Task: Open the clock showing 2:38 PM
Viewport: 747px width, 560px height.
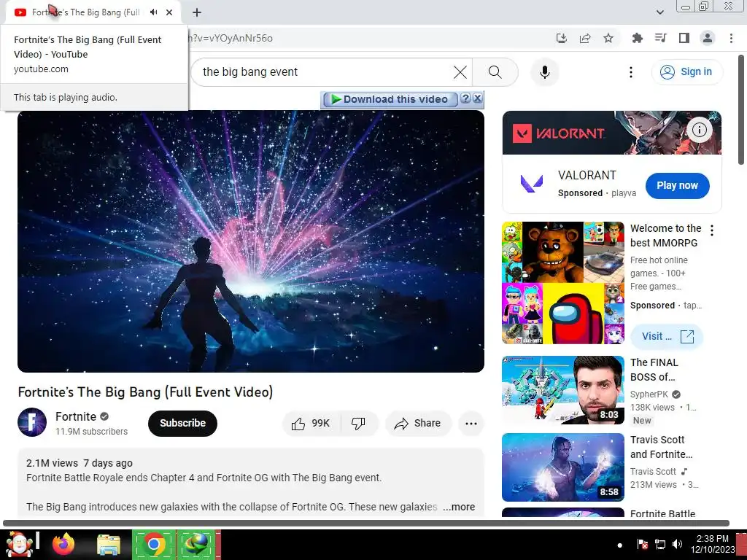Action: pyautogui.click(x=713, y=544)
